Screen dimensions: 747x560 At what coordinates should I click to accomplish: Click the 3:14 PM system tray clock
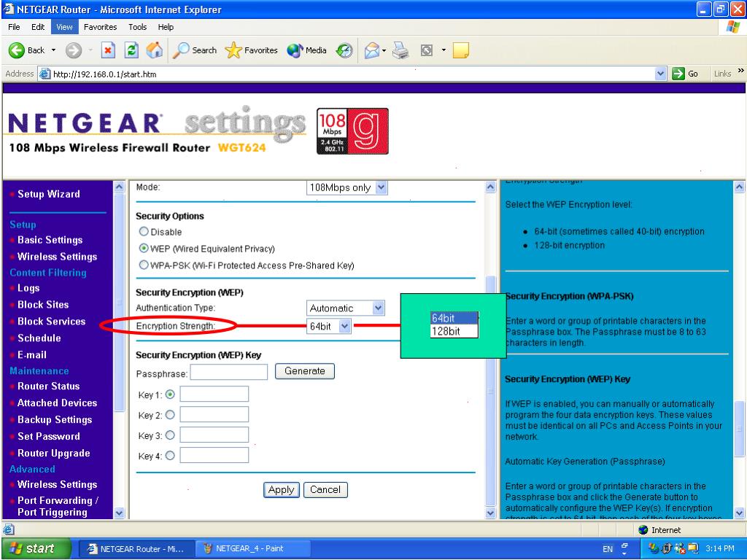click(719, 548)
